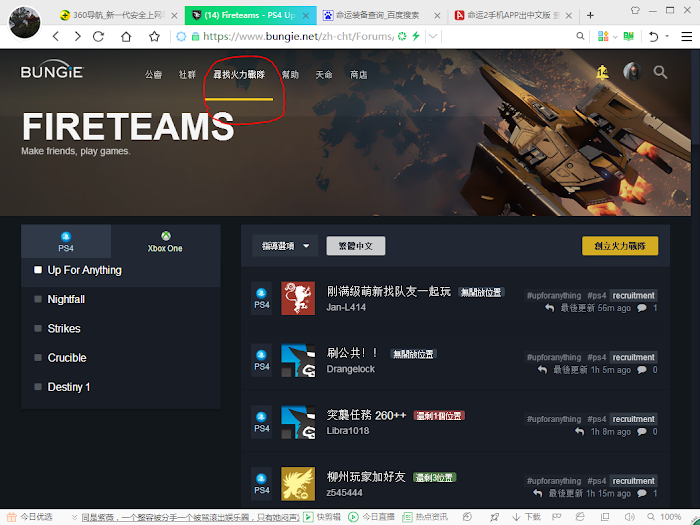Screen dimensions: 700x525
Task: Go forward in browser history
Action: (77, 37)
